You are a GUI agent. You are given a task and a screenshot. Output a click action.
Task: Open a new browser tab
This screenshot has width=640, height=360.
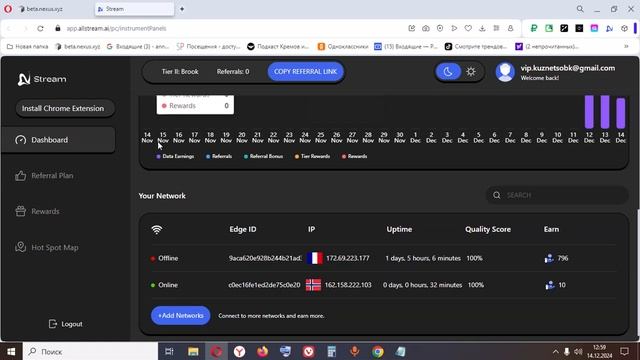click(x=182, y=9)
